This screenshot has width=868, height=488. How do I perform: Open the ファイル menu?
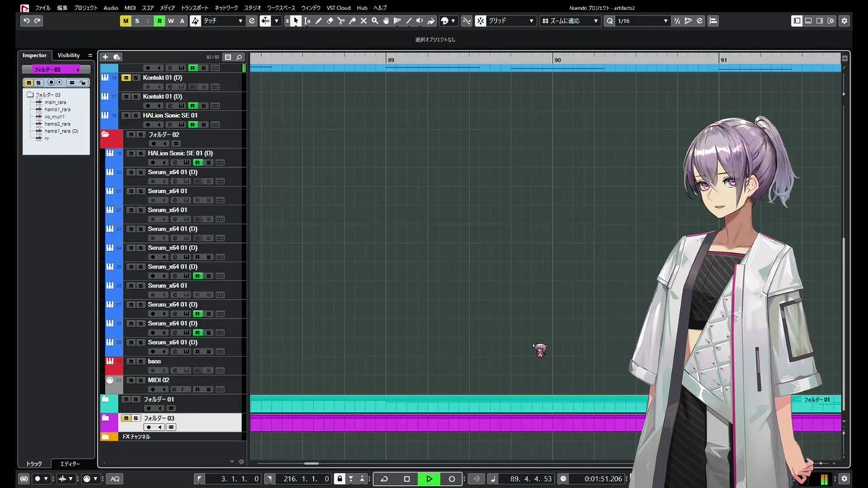pos(43,7)
